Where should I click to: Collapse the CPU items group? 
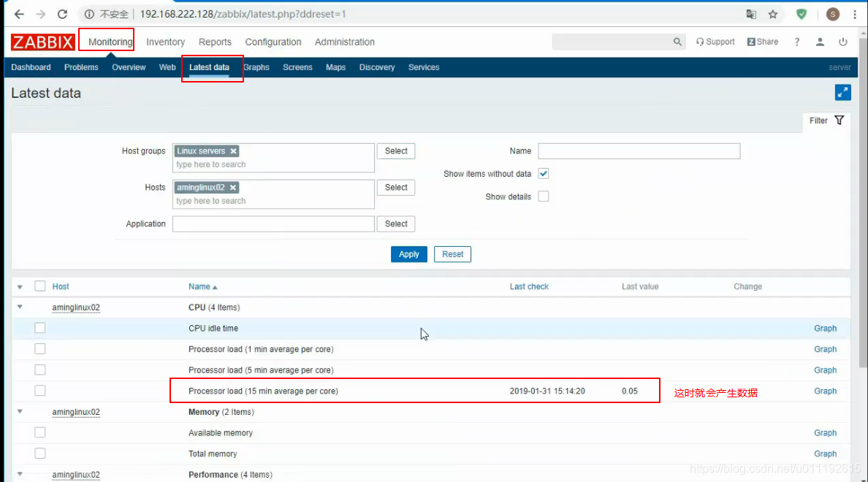tap(20, 307)
